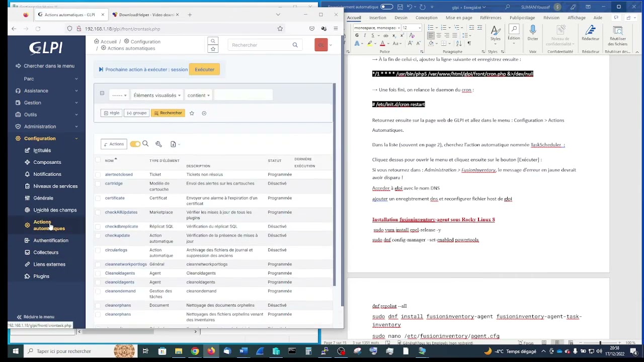Screen dimensions: 644x362
Task: Open Intitulés under Configuration
Action: point(42,150)
